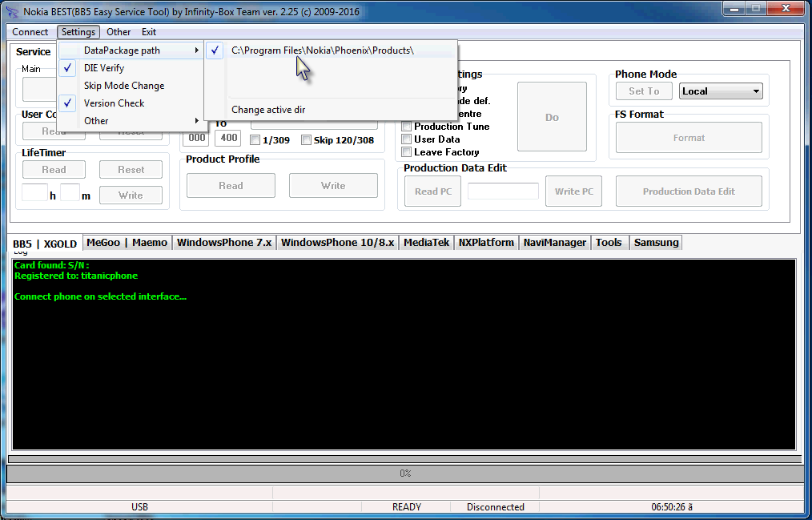Enable the 1/309 checkbox
Screen dimensions: 812x520
255,140
